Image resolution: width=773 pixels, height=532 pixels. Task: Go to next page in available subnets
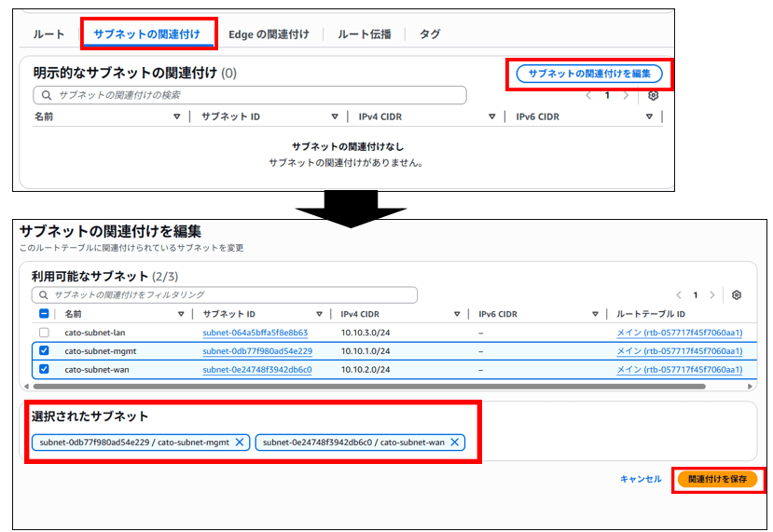coord(713,294)
